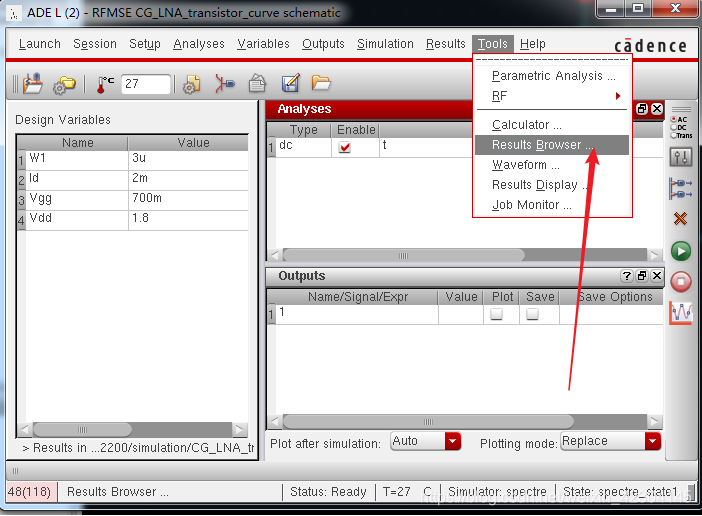Click the setup outputs side icon
The height and width of the screenshot is (516, 702).
tap(681, 188)
